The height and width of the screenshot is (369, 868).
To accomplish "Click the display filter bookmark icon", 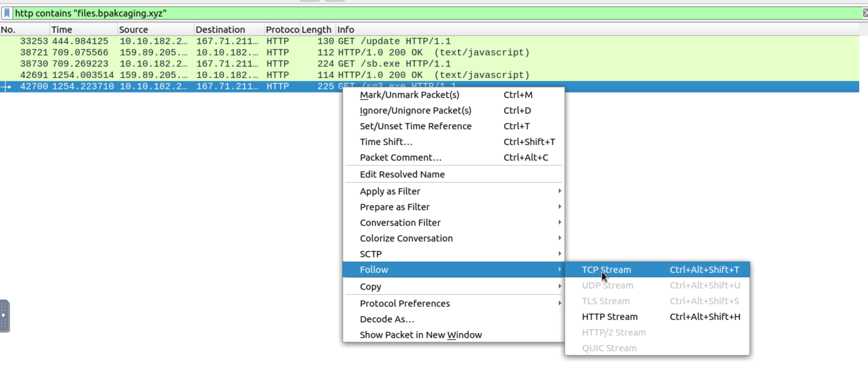I will pyautogui.click(x=7, y=13).
